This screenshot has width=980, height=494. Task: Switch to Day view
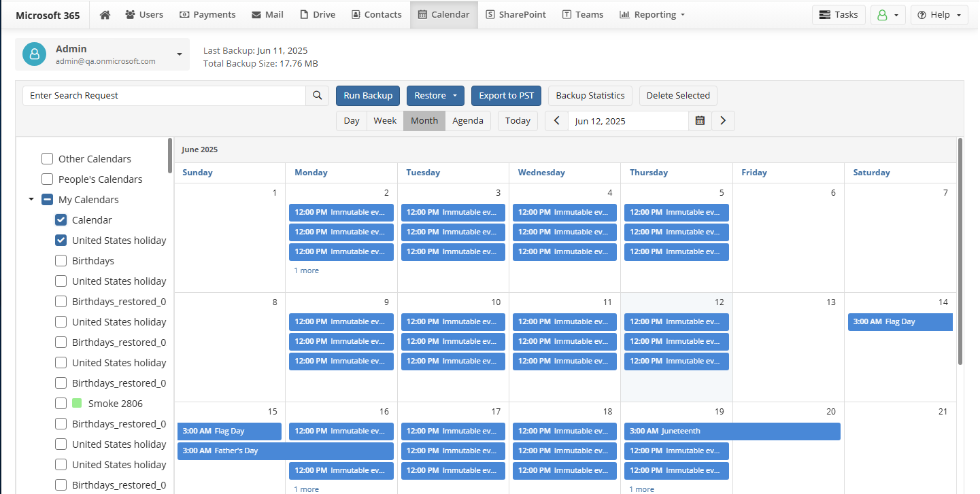tap(352, 121)
